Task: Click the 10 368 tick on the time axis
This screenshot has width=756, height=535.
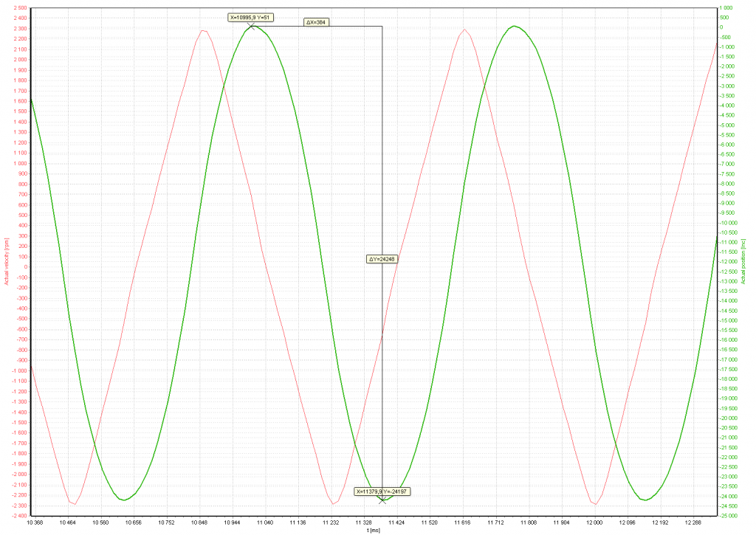Action: pyautogui.click(x=35, y=522)
